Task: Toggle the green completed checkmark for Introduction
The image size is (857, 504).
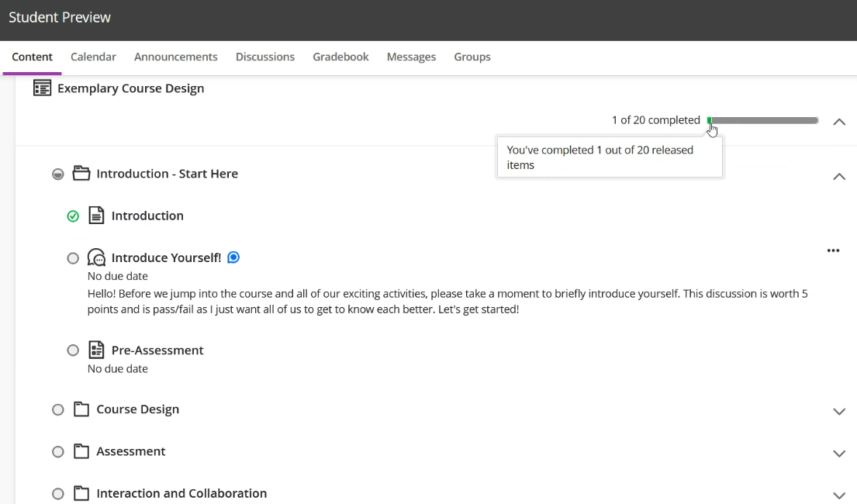Action: click(x=73, y=216)
